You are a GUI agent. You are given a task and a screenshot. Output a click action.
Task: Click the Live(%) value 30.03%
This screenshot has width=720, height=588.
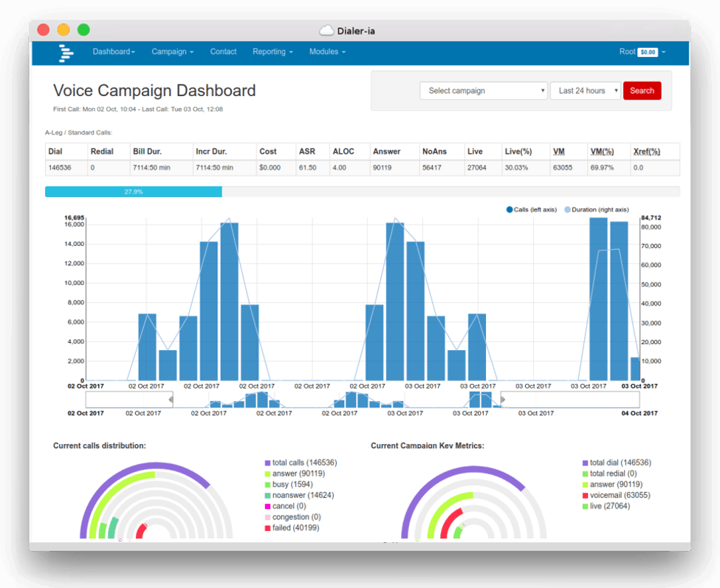coord(517,168)
